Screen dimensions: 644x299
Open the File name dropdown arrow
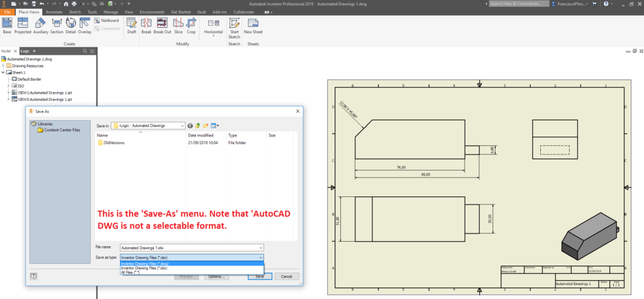coord(261,247)
